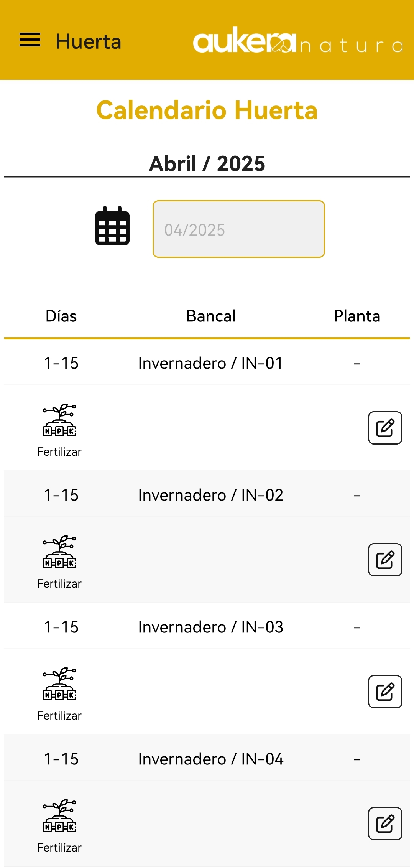Viewport: 414px width, 868px height.
Task: Edit the Invernadero IN-02 fertilizar task
Action: click(385, 560)
